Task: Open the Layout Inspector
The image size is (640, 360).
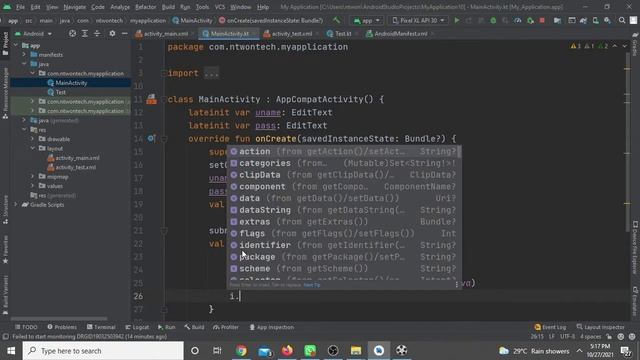Action: [600, 327]
